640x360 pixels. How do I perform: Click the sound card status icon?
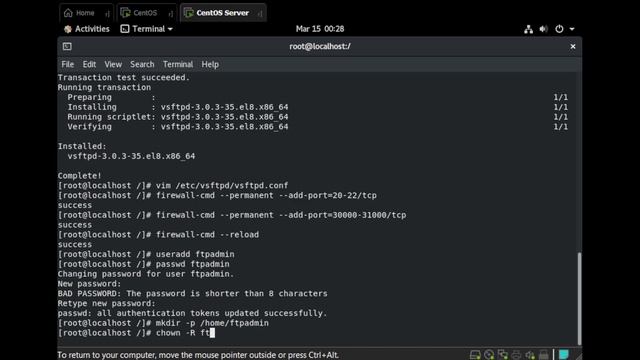(x=530, y=355)
